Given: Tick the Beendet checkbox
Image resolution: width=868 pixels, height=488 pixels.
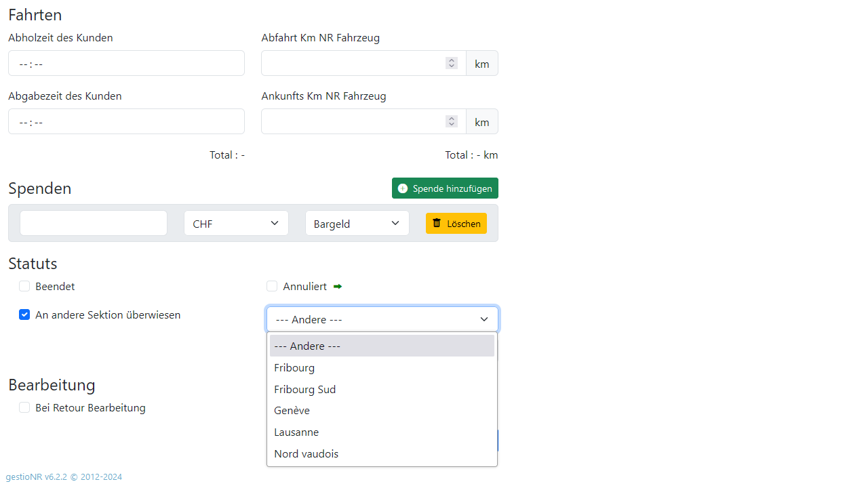Looking at the screenshot, I should [24, 287].
